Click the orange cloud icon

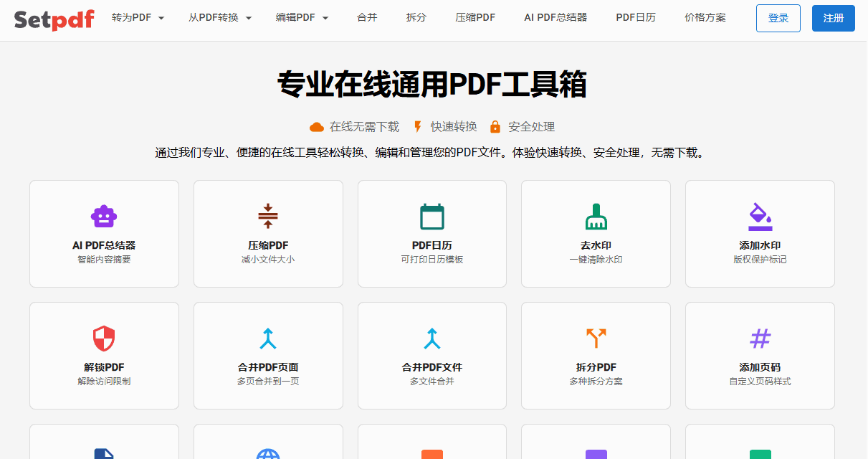click(x=317, y=127)
